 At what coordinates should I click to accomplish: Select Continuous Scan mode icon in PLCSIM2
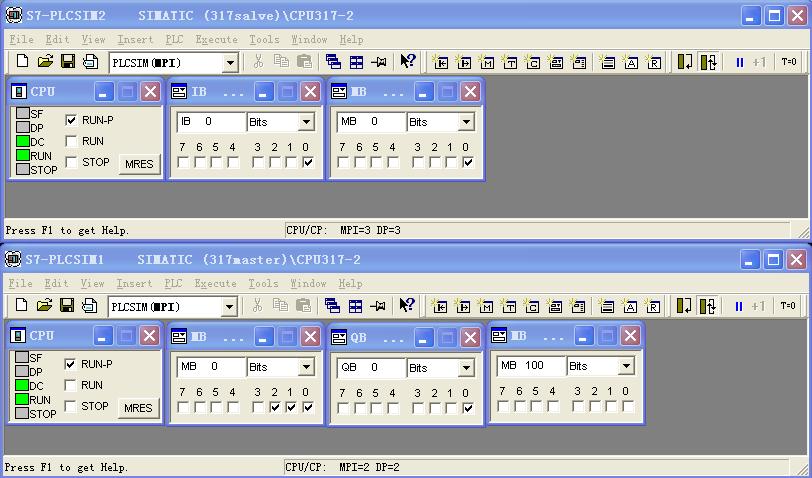click(708, 62)
